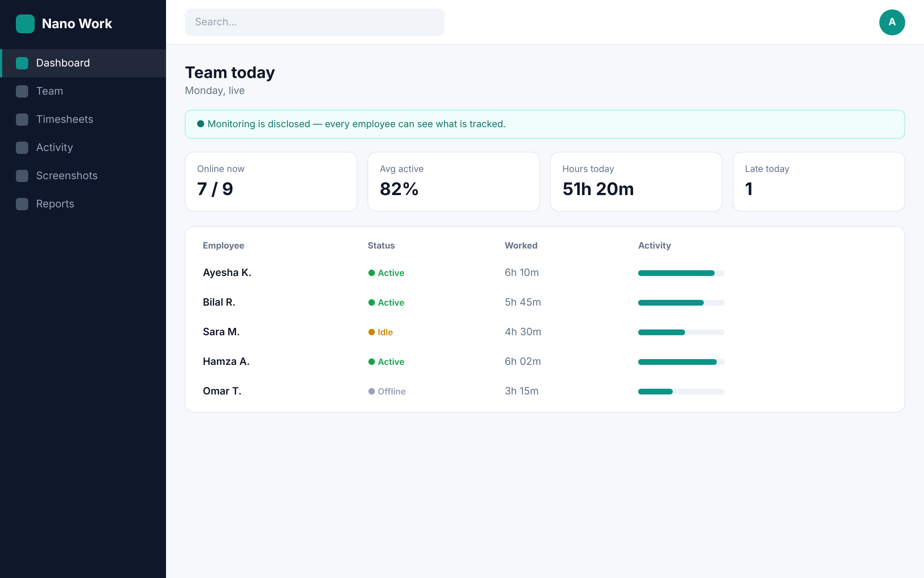Open the Dashboard menu item
The image size is (924, 578).
coord(83,63)
